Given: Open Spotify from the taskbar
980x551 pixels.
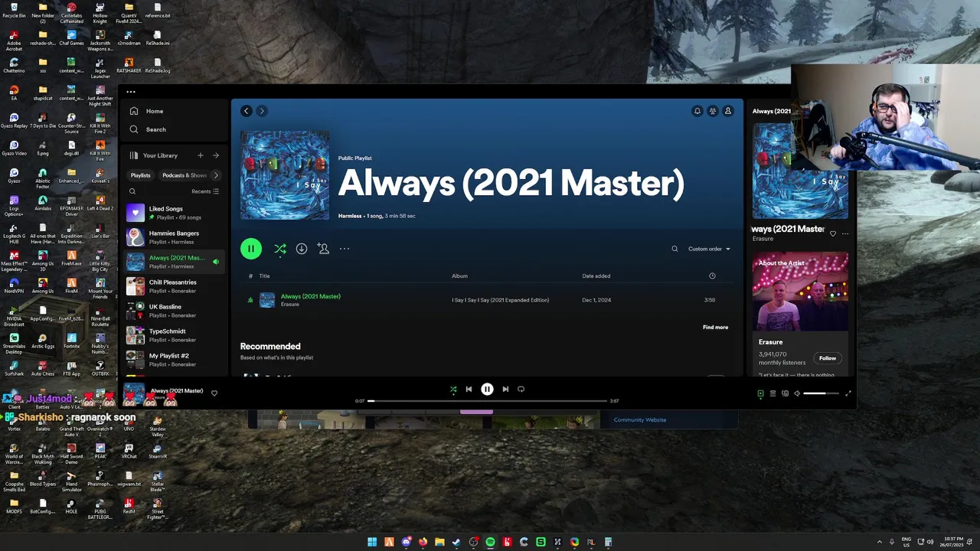Looking at the screenshot, I should 490,542.
